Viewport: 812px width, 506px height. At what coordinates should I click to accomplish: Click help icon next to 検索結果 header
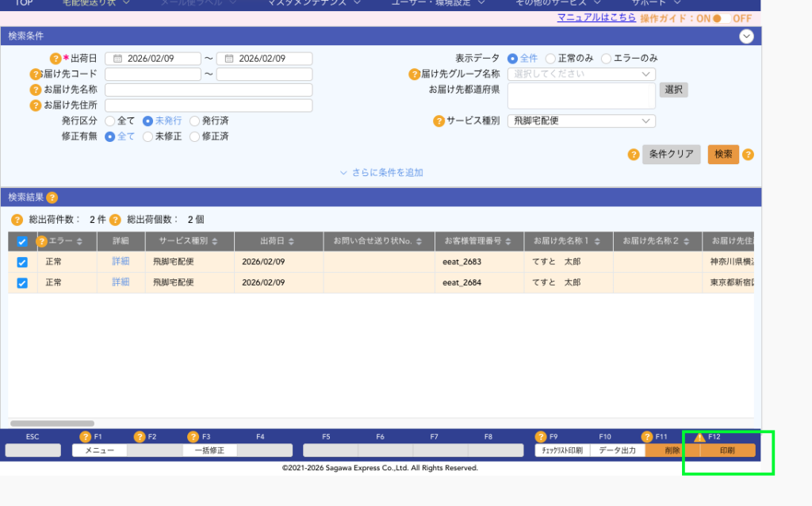tap(52, 197)
